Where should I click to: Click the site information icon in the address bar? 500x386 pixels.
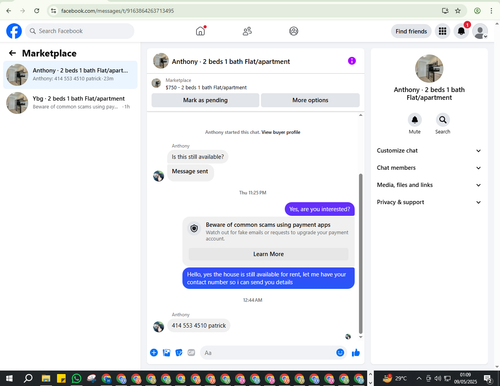pyautogui.click(x=53, y=11)
